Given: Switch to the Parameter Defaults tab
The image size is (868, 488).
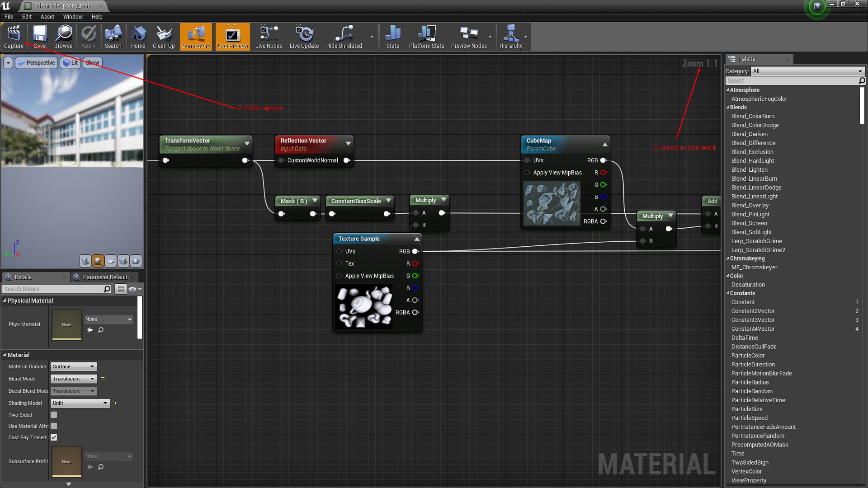Looking at the screenshot, I should click(x=104, y=277).
